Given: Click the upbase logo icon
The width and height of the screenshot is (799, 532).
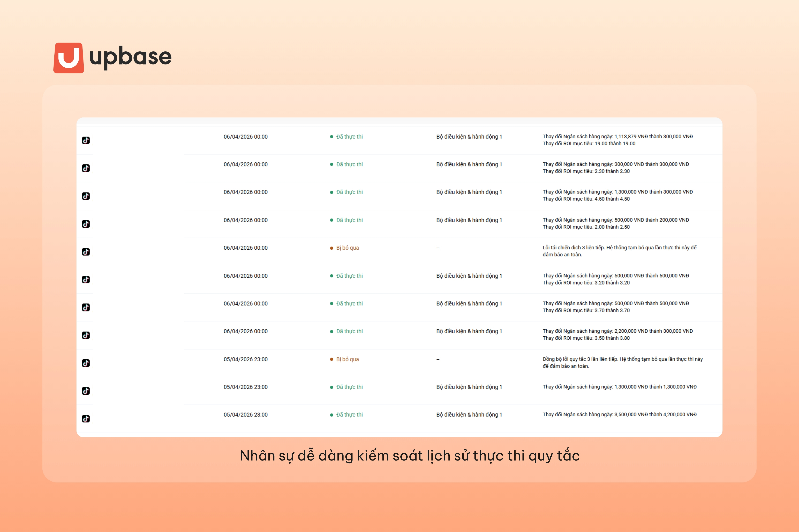Looking at the screenshot, I should point(69,58).
